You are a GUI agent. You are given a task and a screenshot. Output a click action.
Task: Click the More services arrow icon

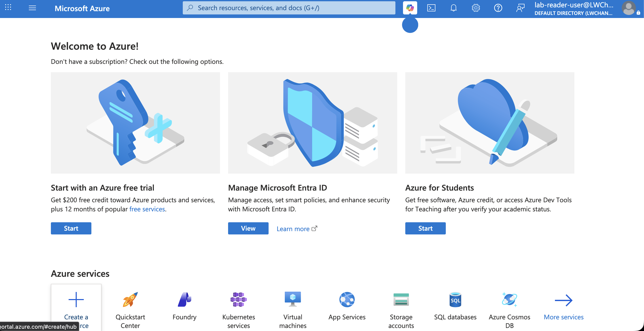pos(564,300)
